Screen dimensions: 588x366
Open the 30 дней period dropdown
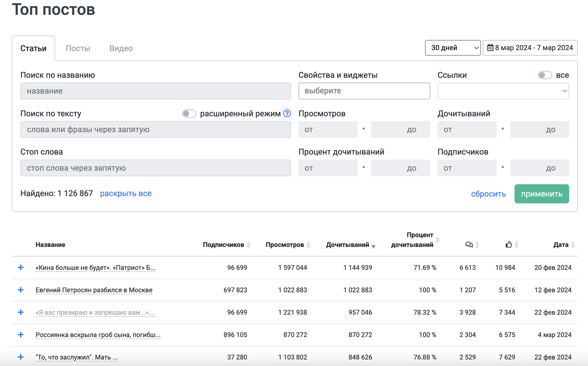coord(452,48)
